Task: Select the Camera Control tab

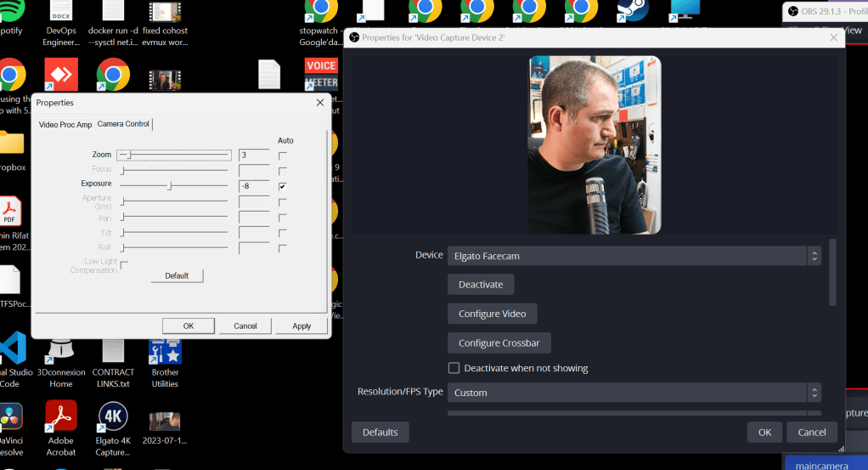Action: [x=123, y=123]
